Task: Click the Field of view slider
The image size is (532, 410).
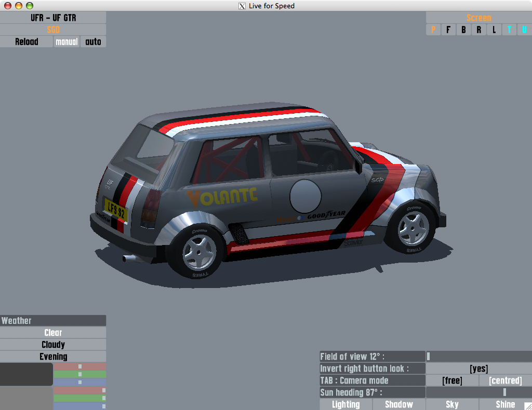Action: 478,357
